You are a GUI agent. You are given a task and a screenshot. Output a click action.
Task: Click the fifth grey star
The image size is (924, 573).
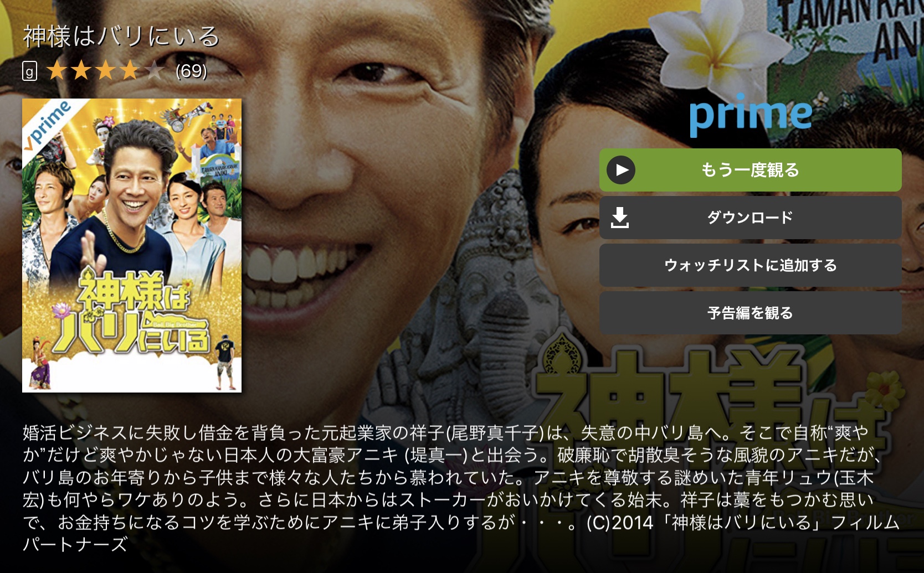coord(154,70)
